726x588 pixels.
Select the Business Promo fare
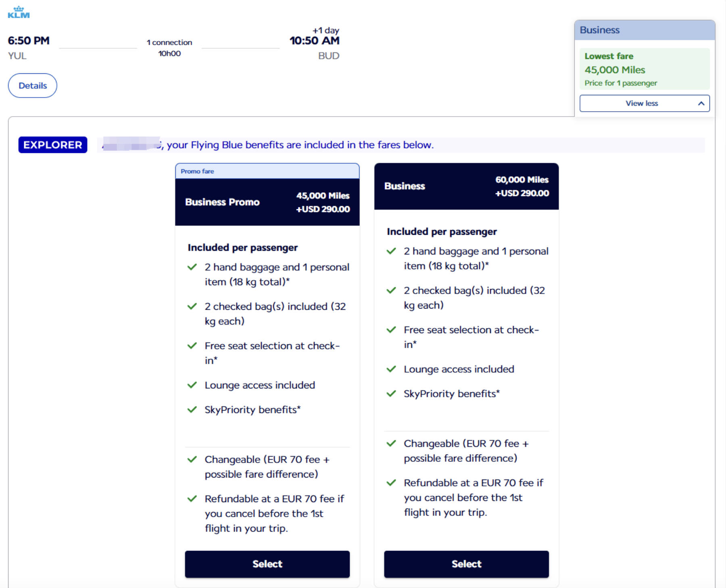(267, 564)
